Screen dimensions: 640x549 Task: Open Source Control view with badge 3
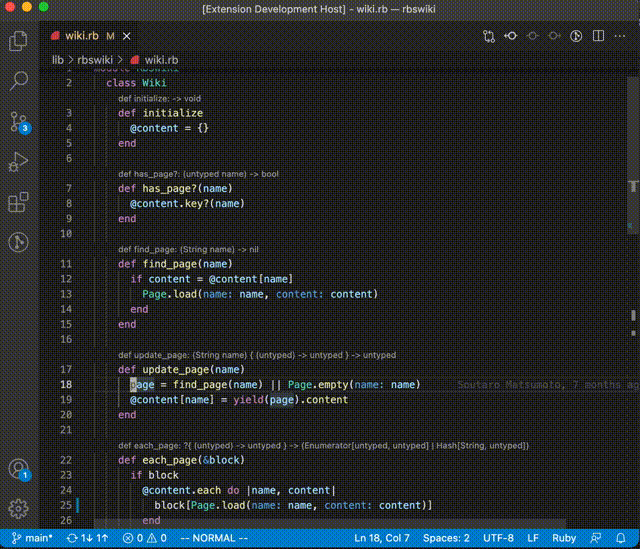coord(19,122)
